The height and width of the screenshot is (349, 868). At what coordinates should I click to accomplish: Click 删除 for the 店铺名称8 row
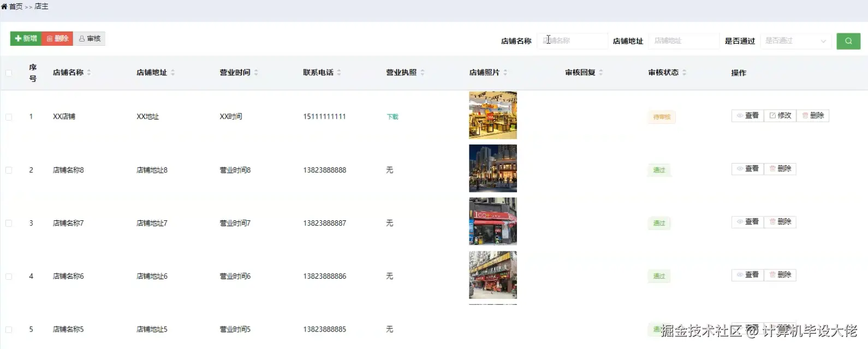click(780, 169)
